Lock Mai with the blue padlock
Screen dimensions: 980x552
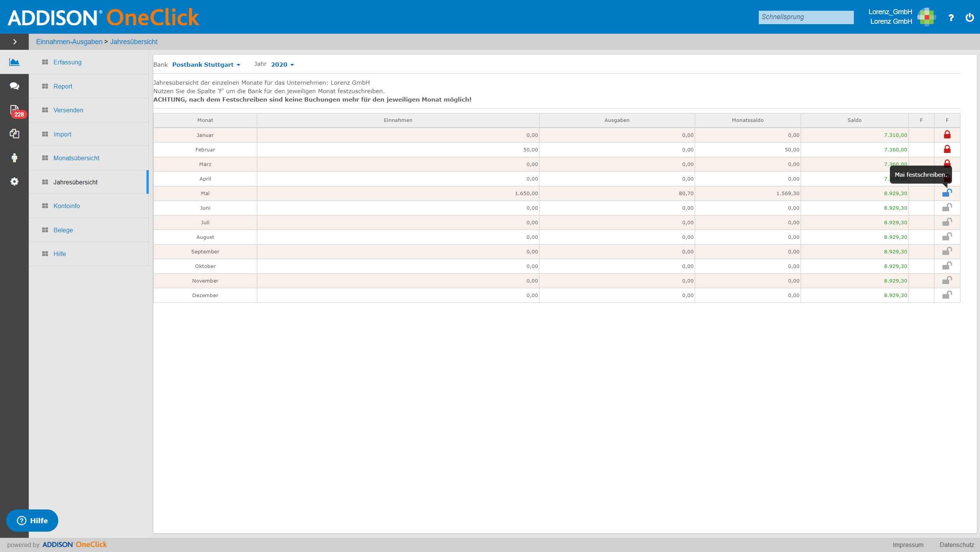pyautogui.click(x=947, y=193)
